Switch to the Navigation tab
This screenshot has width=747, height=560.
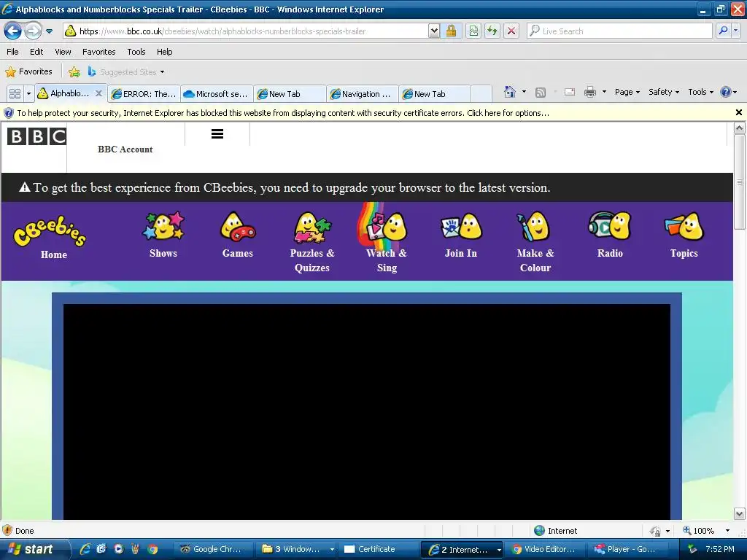click(x=362, y=94)
